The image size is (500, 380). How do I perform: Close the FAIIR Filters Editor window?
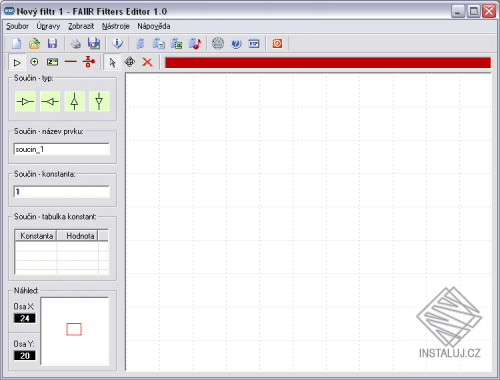point(489,11)
